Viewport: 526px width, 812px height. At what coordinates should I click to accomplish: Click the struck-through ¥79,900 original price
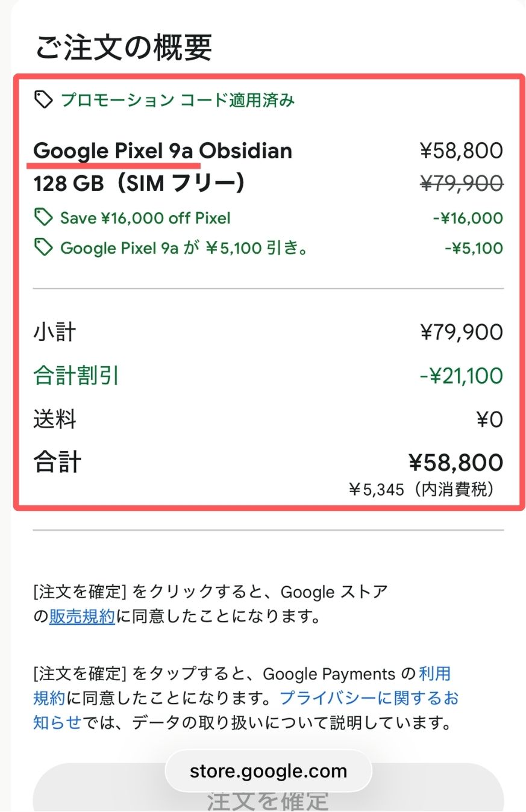[x=461, y=183]
